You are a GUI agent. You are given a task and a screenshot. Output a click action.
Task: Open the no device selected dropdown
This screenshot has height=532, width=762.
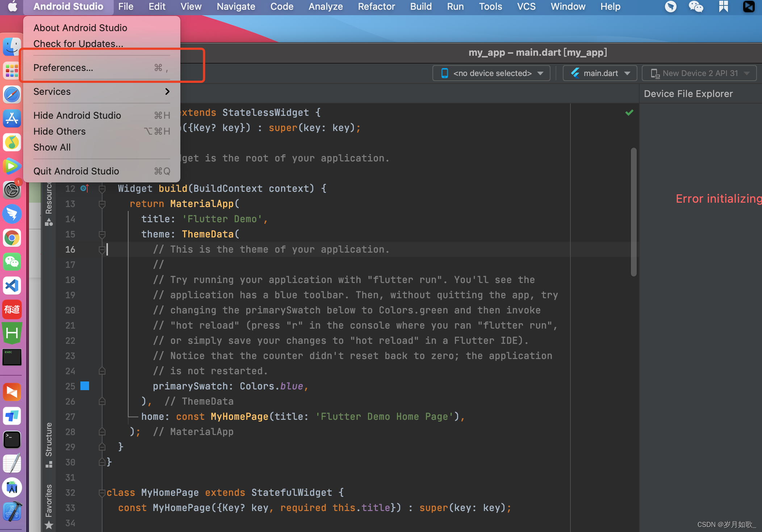click(x=491, y=73)
